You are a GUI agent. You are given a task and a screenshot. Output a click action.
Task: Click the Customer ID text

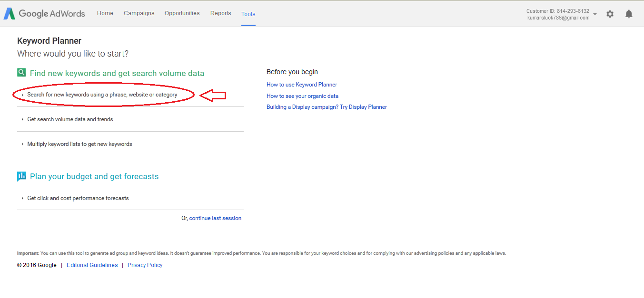[558, 11]
